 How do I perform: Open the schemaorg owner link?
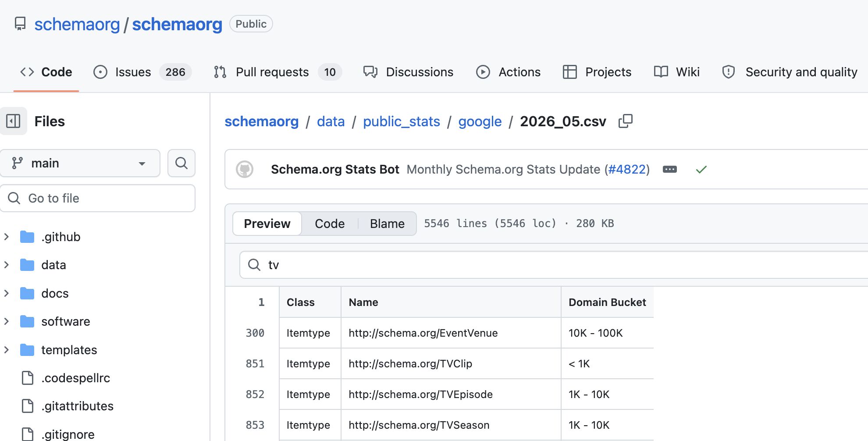[77, 24]
